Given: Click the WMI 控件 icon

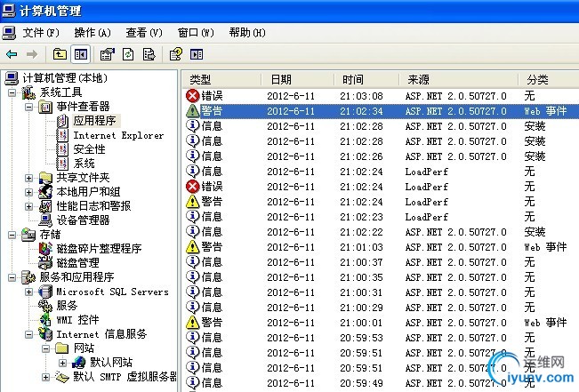Looking at the screenshot, I should [45, 320].
